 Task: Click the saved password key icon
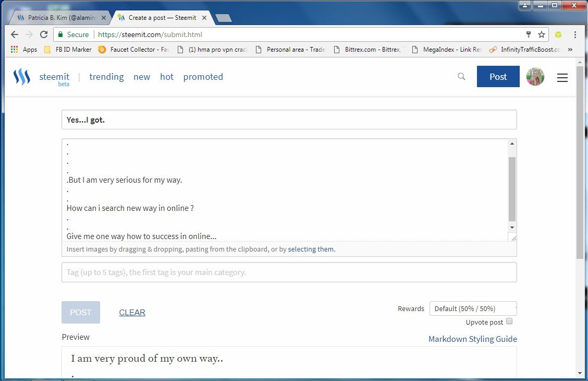pyautogui.click(x=529, y=34)
